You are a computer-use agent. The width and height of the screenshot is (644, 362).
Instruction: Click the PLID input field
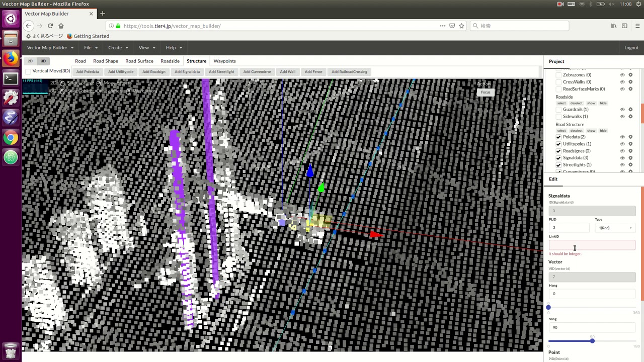pos(569,228)
